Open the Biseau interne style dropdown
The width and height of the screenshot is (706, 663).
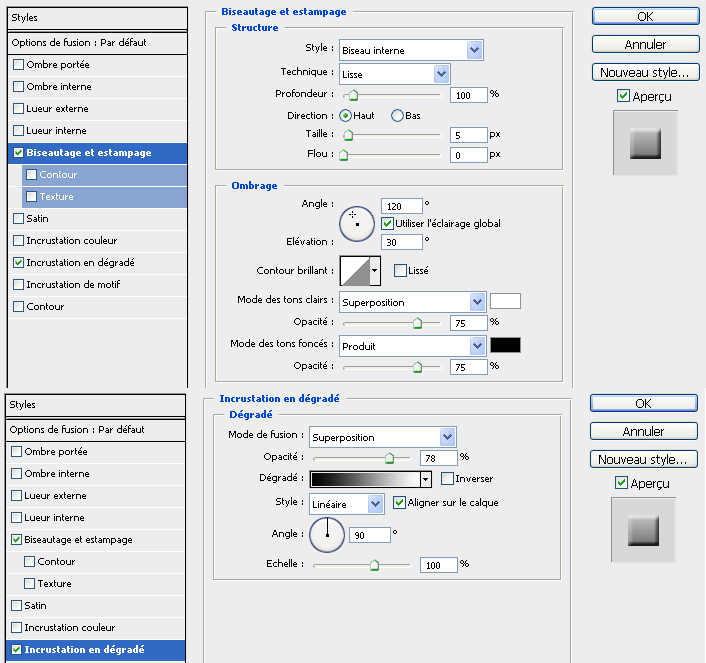click(410, 50)
